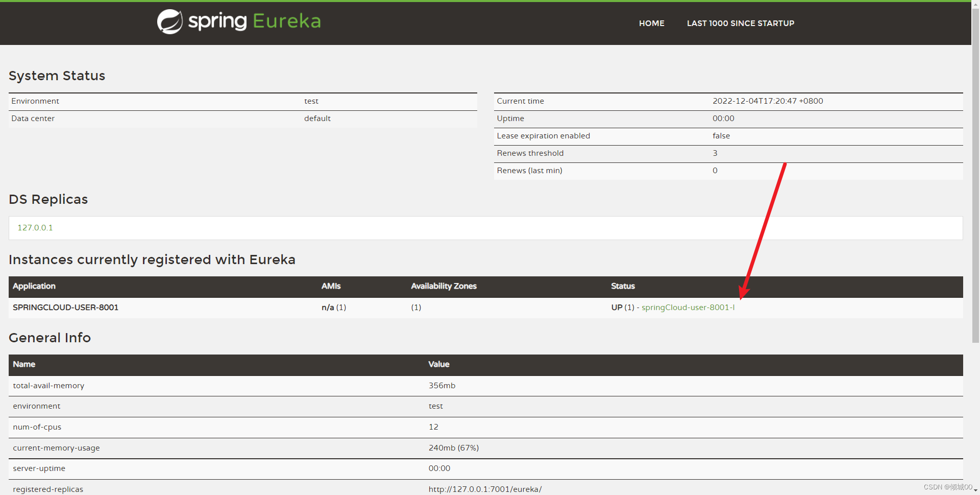Click the Renews threshold label
Viewport: 980px width, 495px height.
(x=530, y=153)
